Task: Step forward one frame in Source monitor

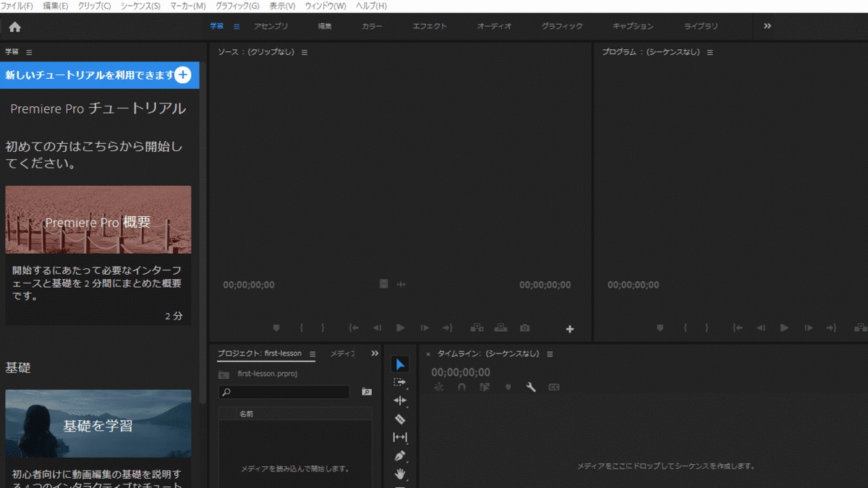Action: [425, 328]
